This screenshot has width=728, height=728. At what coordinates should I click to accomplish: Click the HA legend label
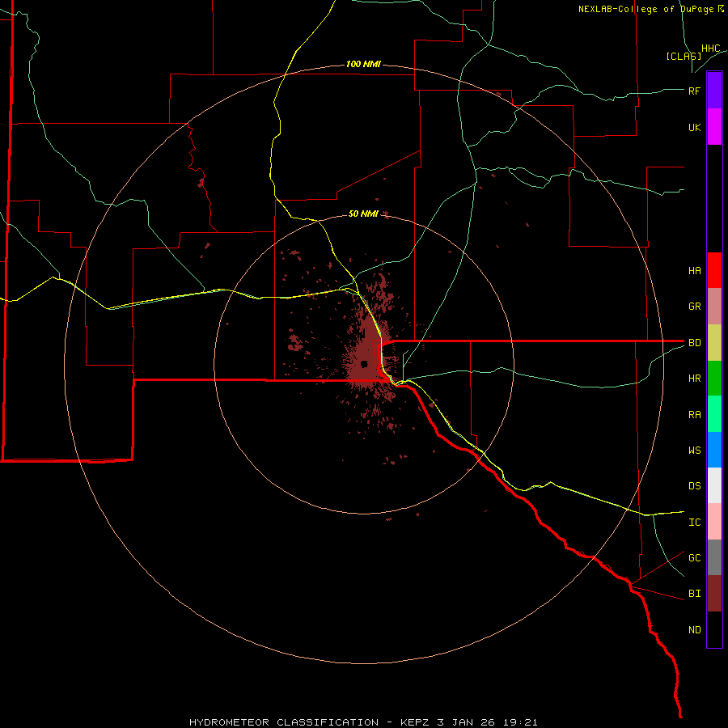click(694, 270)
